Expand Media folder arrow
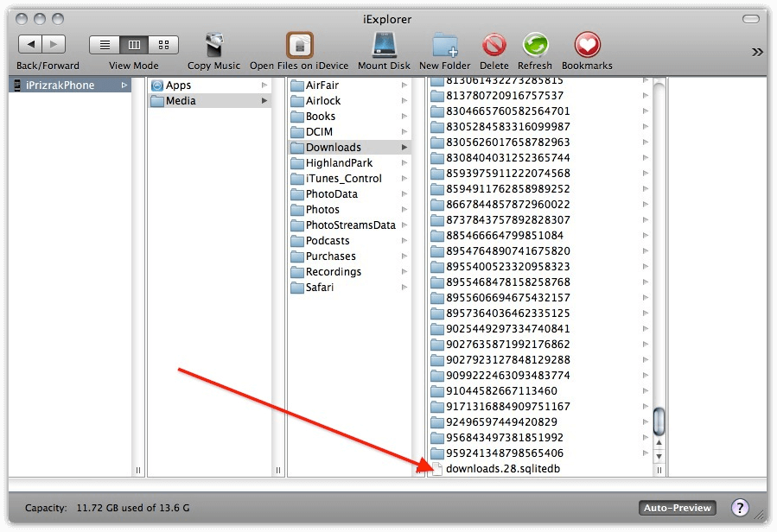 (264, 100)
